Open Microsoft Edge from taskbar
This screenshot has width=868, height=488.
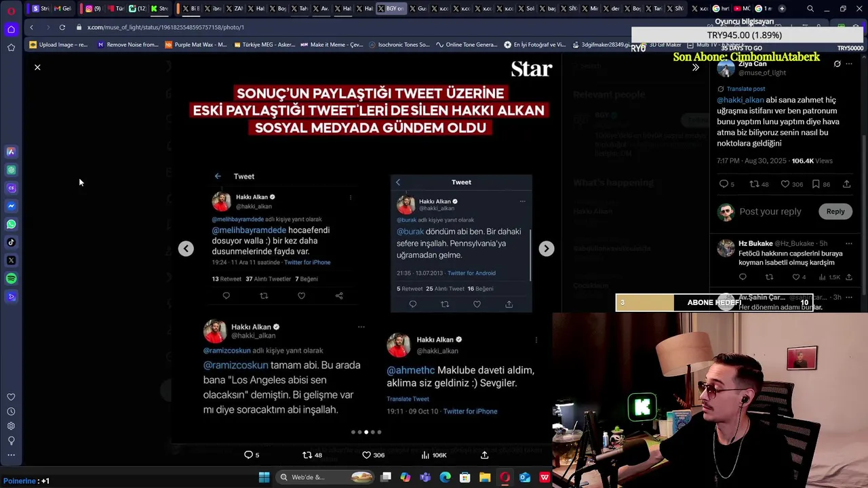[x=445, y=477]
